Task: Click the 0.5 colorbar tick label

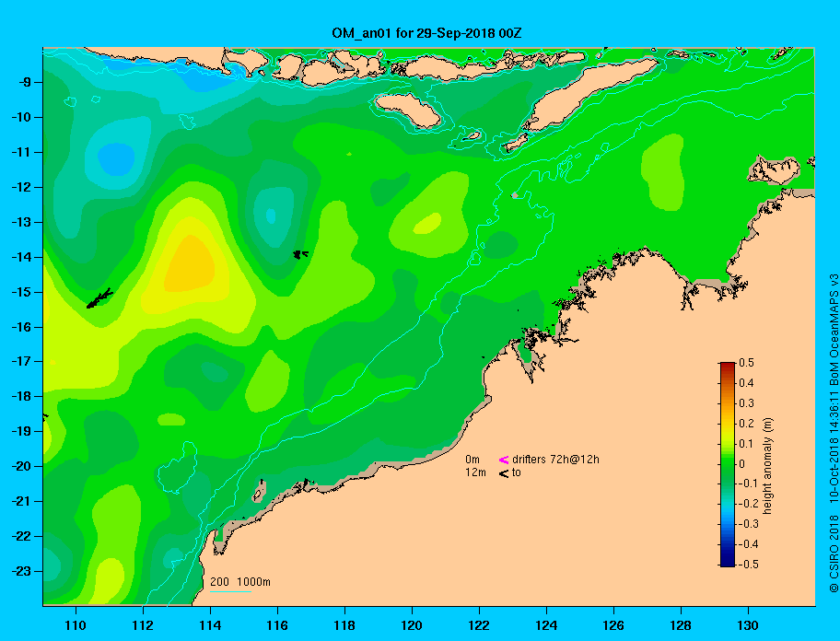Action: click(746, 363)
